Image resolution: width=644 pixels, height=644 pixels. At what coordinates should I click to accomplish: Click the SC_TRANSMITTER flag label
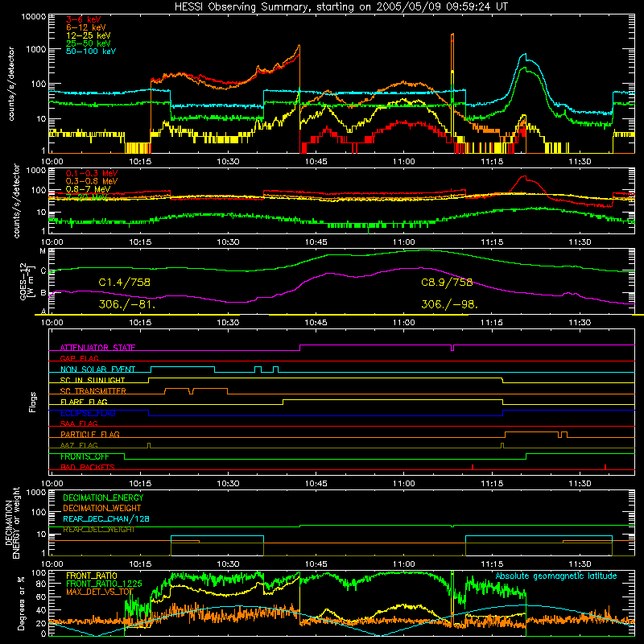click(93, 391)
